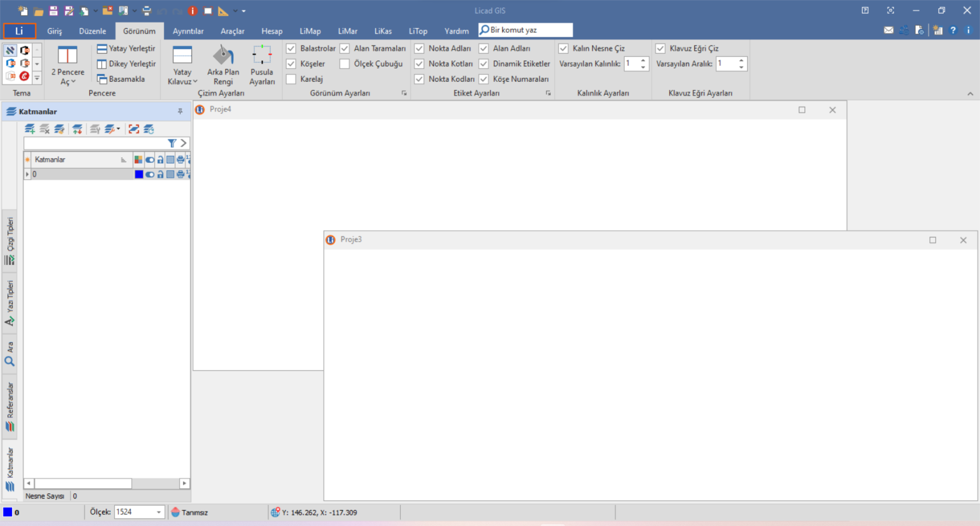Screen dimensions: 980x526
Task: Enable the Karelaj checkbox
Action: [291, 79]
